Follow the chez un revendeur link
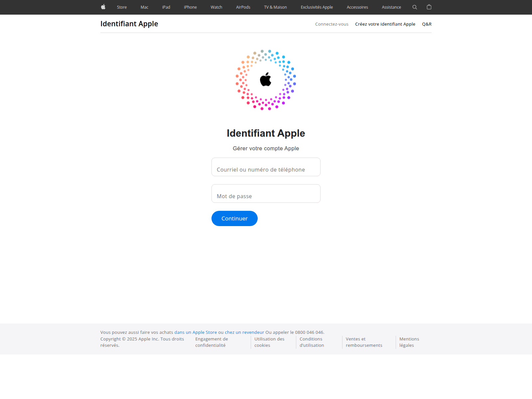 [244, 332]
